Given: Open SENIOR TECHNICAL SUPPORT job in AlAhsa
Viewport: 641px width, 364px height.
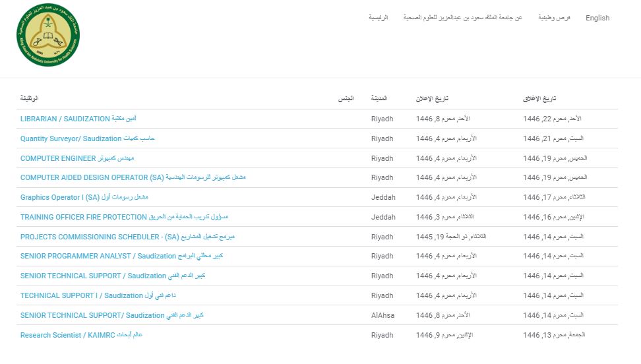Looking at the screenshot, I should click(x=111, y=315).
